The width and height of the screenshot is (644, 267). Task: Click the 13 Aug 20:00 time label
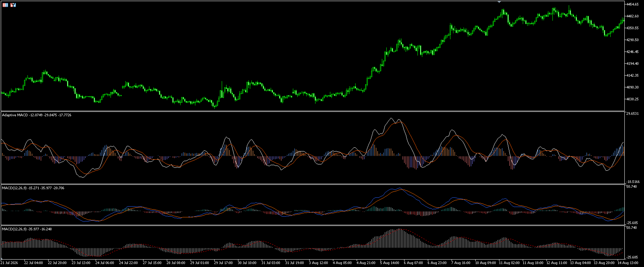click(x=604, y=263)
